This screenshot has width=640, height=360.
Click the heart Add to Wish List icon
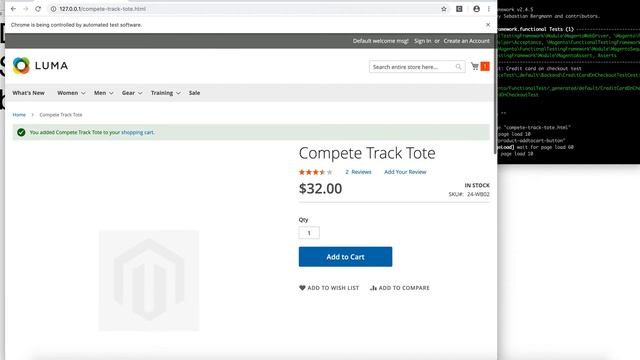[302, 288]
